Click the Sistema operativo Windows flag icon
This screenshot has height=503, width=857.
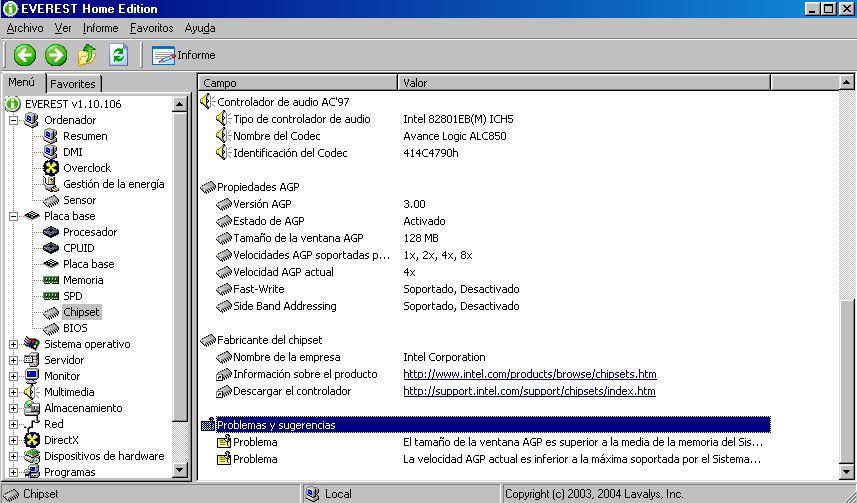click(x=32, y=344)
